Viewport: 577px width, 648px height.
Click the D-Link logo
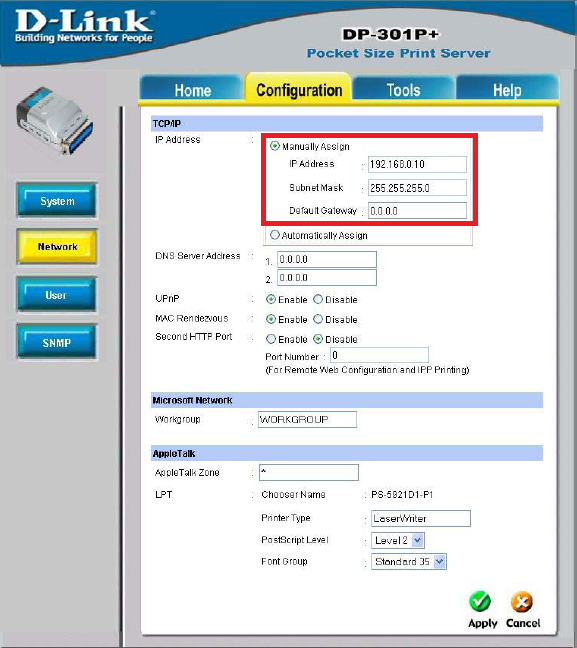coord(84,26)
